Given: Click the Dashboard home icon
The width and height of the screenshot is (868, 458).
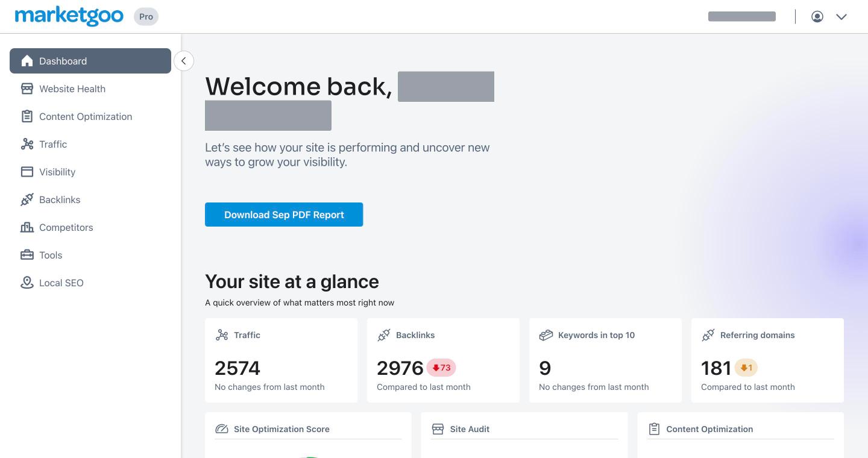Looking at the screenshot, I should click(x=27, y=61).
